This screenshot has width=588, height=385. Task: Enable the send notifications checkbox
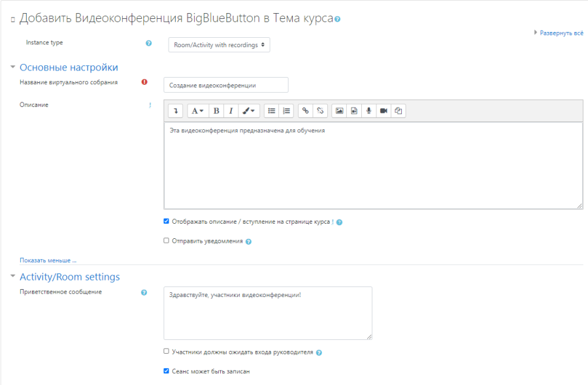tap(167, 240)
